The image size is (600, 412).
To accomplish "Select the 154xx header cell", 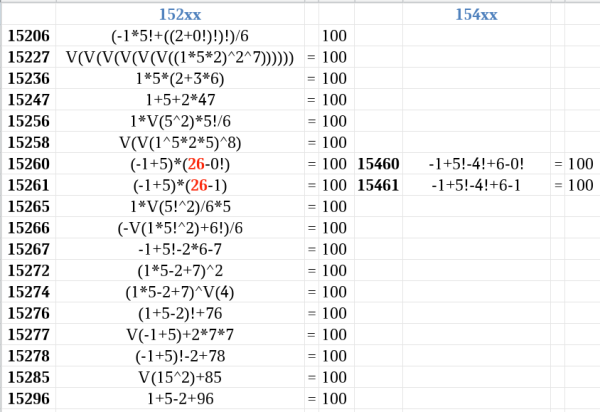I will click(476, 15).
